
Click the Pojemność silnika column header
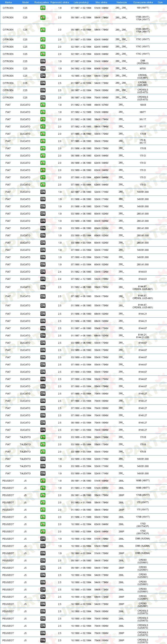[60, 2]
